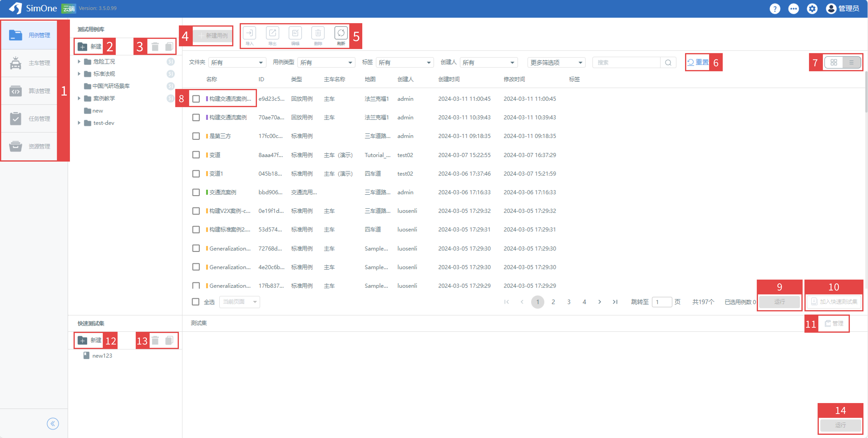
Task: Open 用例管理 in the sidebar
Action: pyautogui.click(x=29, y=35)
